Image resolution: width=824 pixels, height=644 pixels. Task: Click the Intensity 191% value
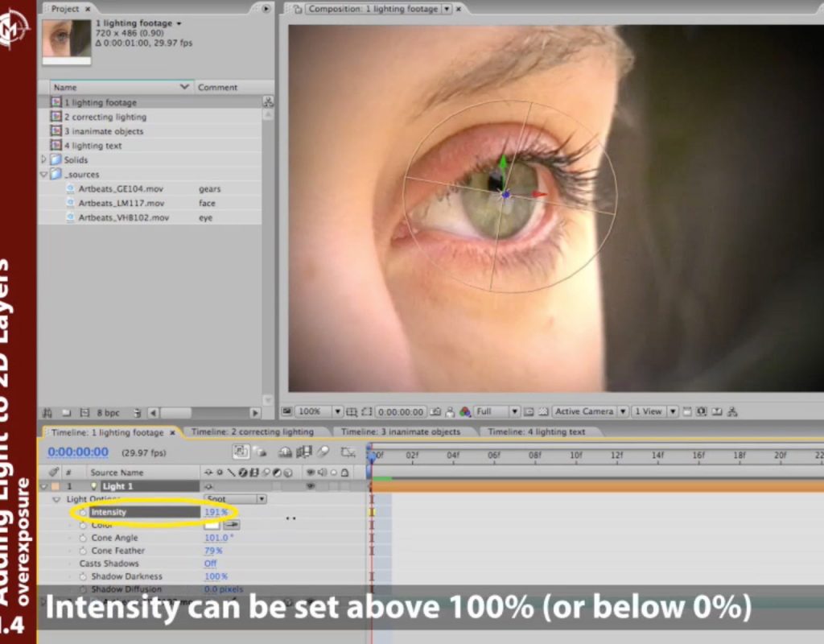[x=216, y=512]
